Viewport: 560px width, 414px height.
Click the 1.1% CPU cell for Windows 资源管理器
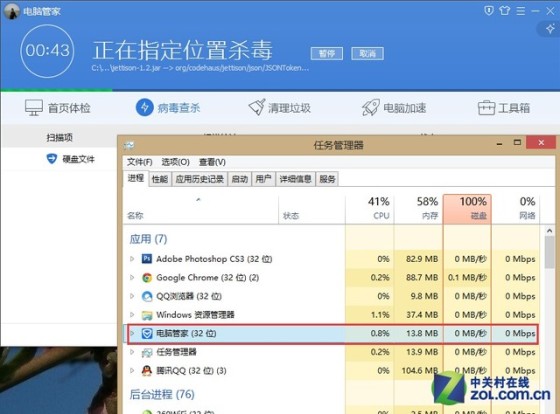(370, 315)
